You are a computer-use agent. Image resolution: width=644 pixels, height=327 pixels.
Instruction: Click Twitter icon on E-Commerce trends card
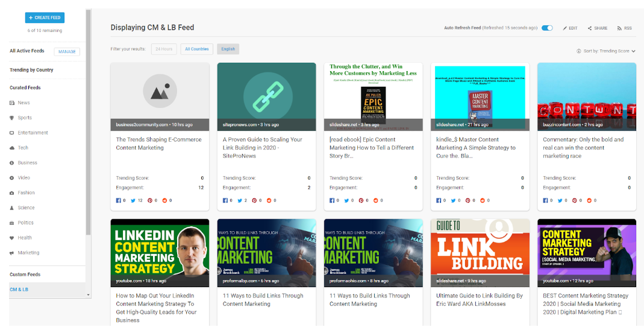coord(133,201)
